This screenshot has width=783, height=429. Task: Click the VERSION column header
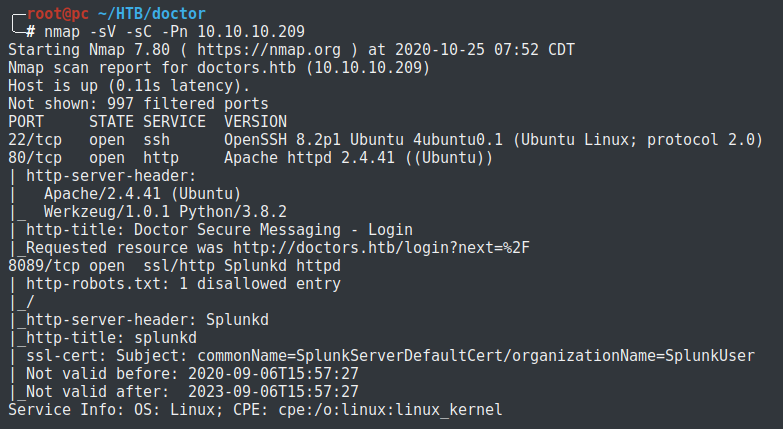257,122
